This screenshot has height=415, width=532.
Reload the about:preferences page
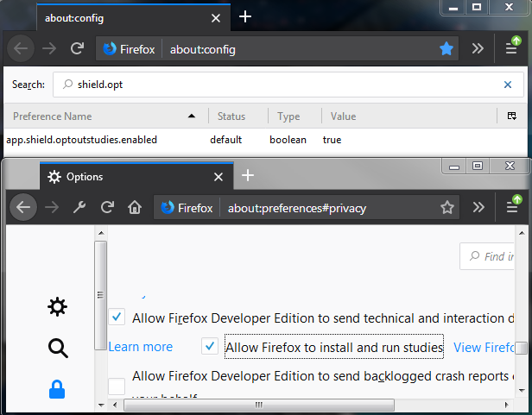(107, 207)
